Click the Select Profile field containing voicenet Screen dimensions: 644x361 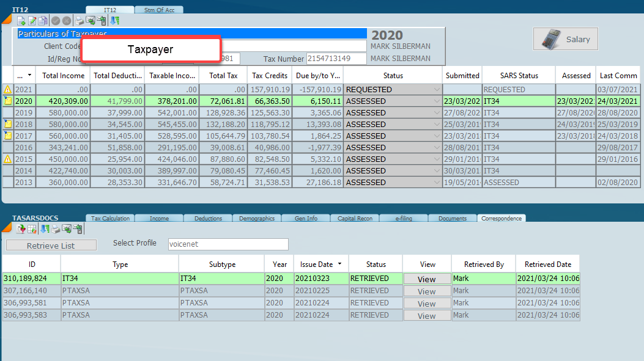pos(228,244)
